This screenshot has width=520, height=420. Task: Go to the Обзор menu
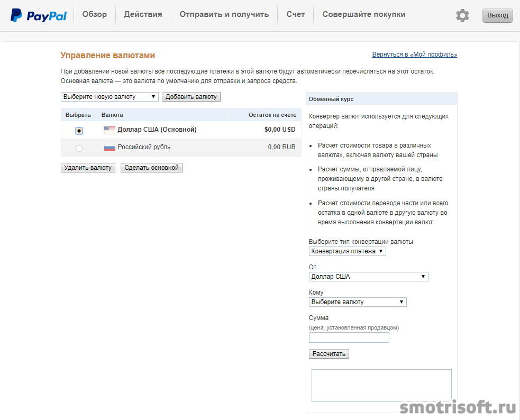click(x=95, y=15)
